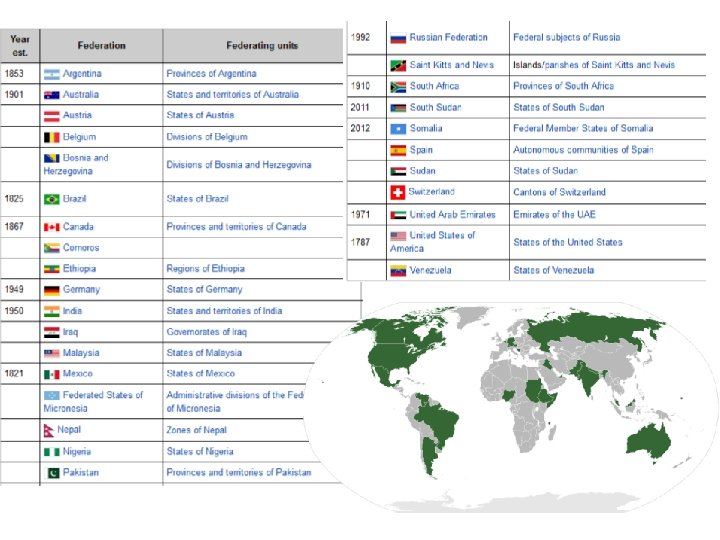The image size is (720, 540).
Task: Open Provinces and territories of Pakistan link
Action: point(239,472)
